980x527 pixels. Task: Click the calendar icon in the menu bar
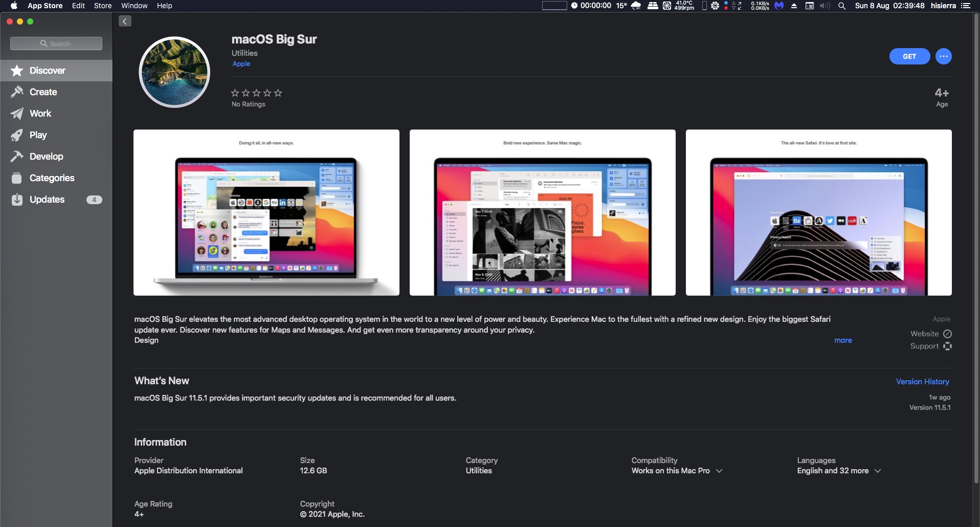coord(810,6)
